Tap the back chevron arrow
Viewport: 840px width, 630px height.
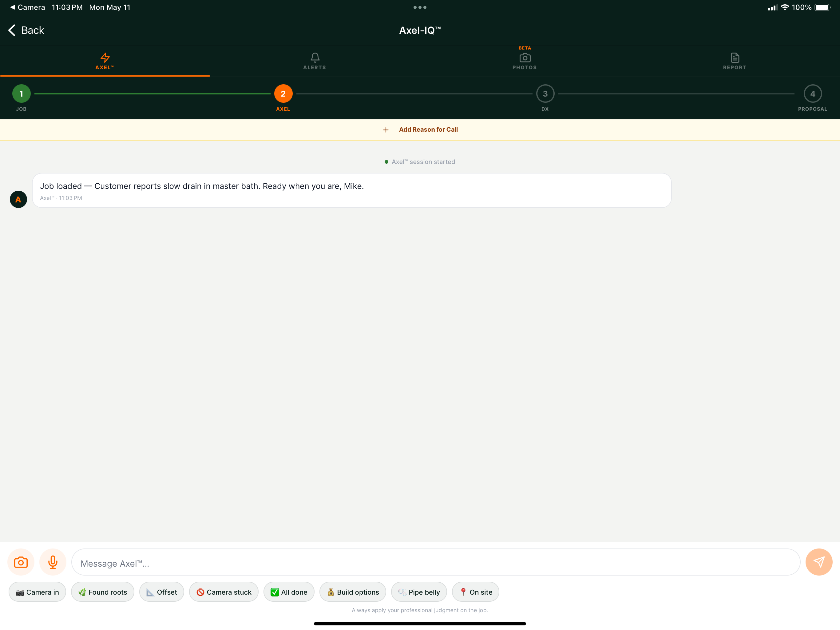(12, 30)
